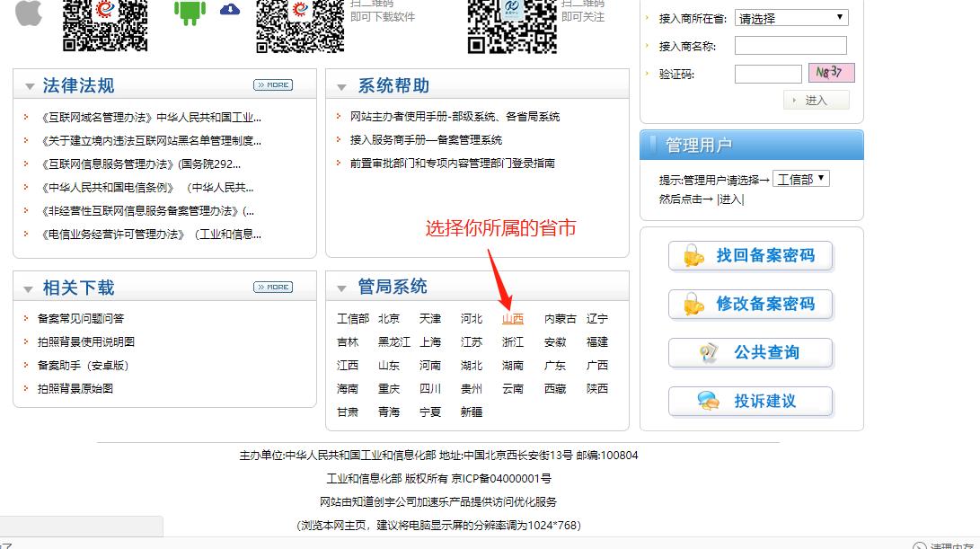Open the 接入服务商手册—备案管理系统 guide
980x549 pixels.
427,140
